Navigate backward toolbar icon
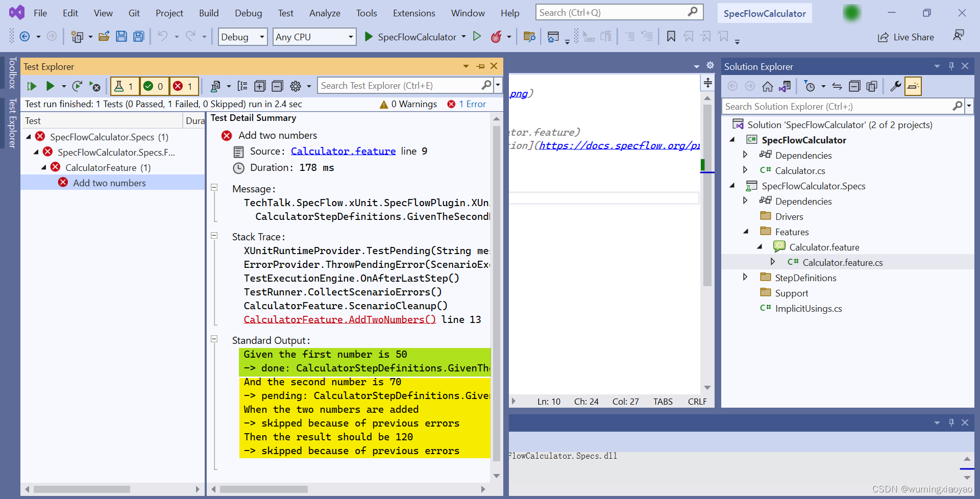 (24, 36)
